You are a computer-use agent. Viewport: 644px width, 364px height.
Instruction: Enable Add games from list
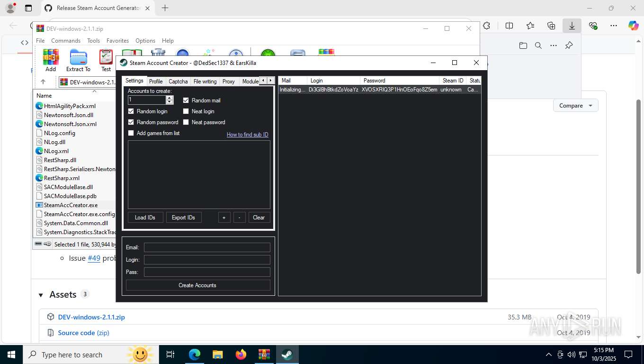(131, 133)
